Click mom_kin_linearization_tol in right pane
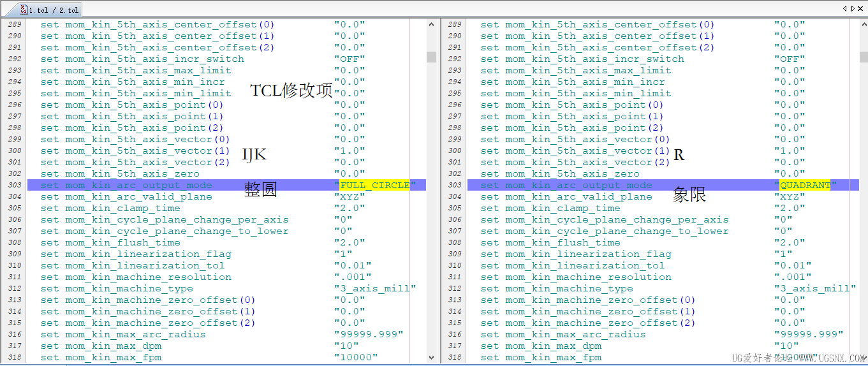The width and height of the screenshot is (868, 366). pos(585,266)
